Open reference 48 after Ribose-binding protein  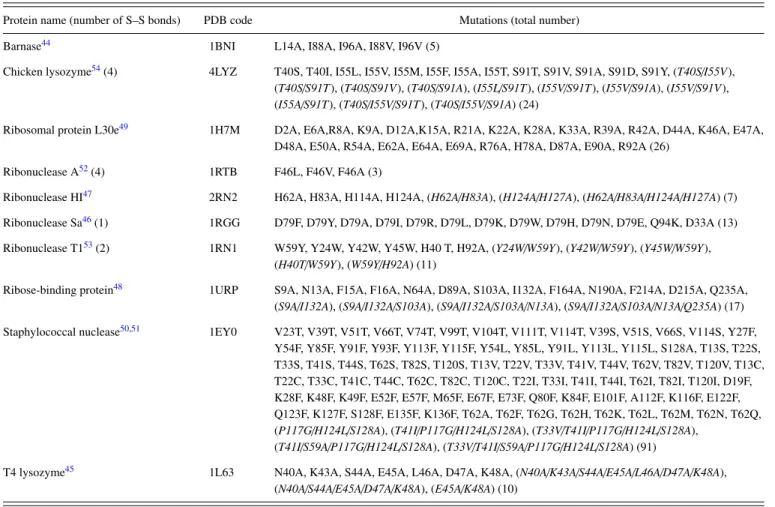[x=118, y=287]
